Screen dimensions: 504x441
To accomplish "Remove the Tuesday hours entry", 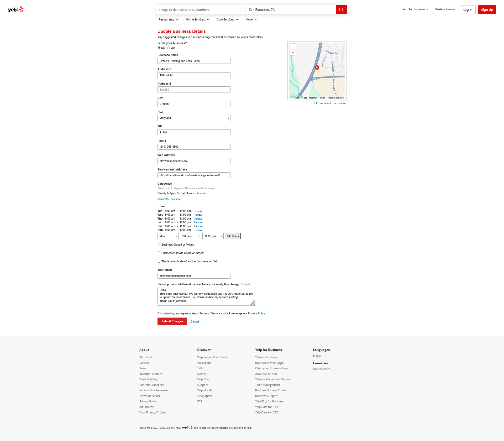I will (x=198, y=211).
